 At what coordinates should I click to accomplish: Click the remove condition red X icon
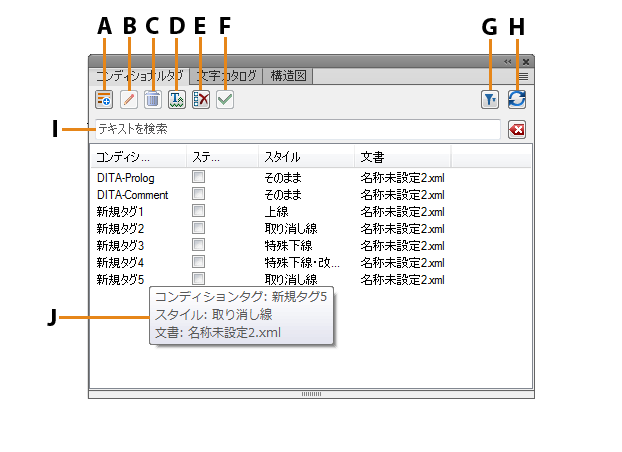pyautogui.click(x=201, y=99)
